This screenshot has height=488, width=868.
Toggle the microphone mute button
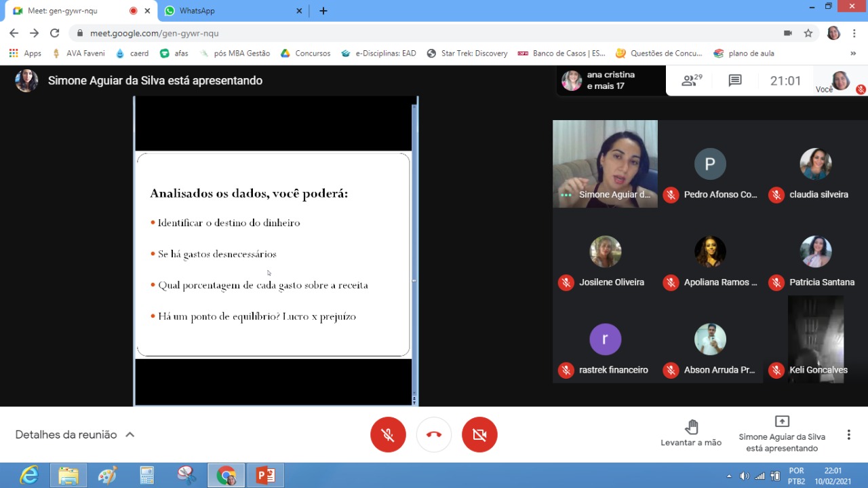388,434
